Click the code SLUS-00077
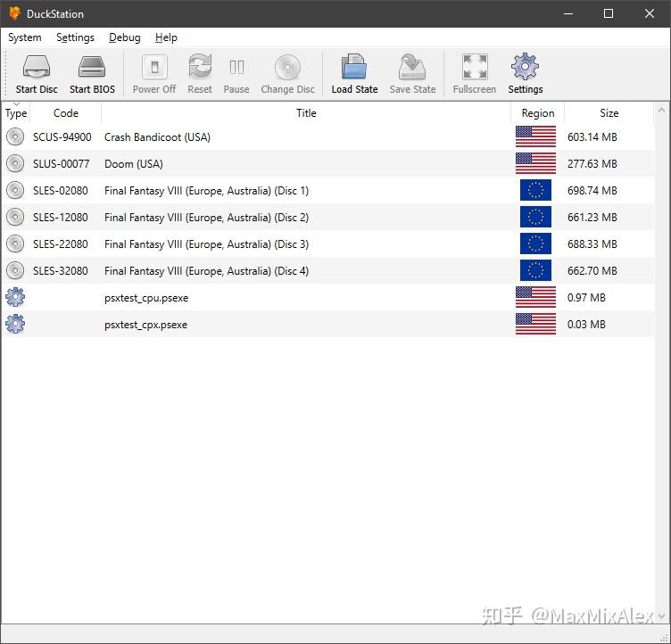671x644 pixels. pos(62,164)
